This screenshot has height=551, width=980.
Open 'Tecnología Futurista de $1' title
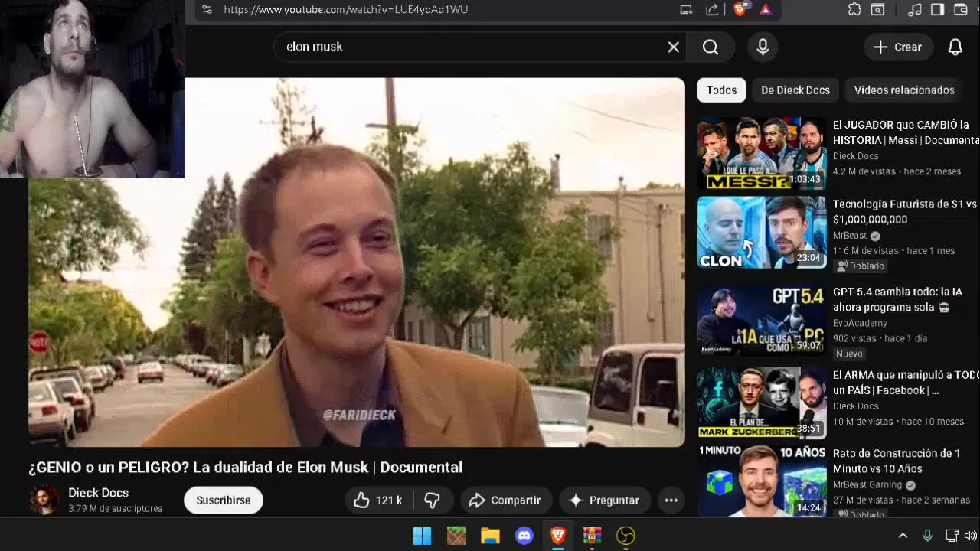tap(905, 212)
